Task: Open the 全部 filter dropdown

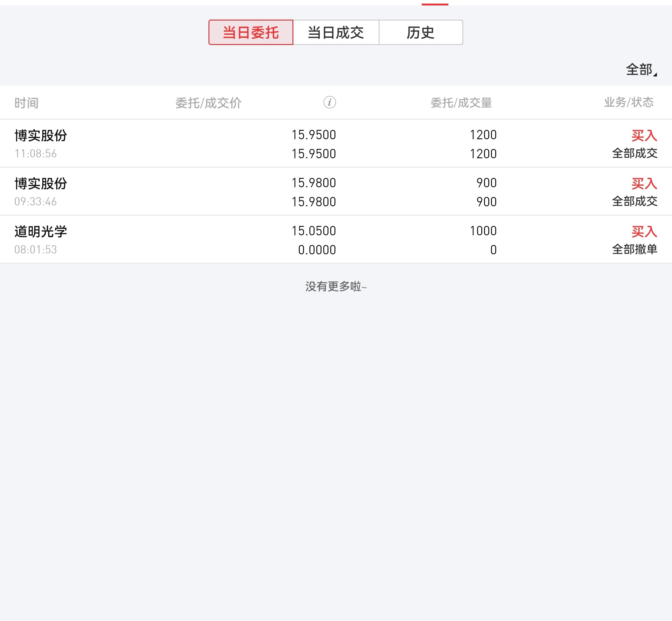Action: coord(639,69)
